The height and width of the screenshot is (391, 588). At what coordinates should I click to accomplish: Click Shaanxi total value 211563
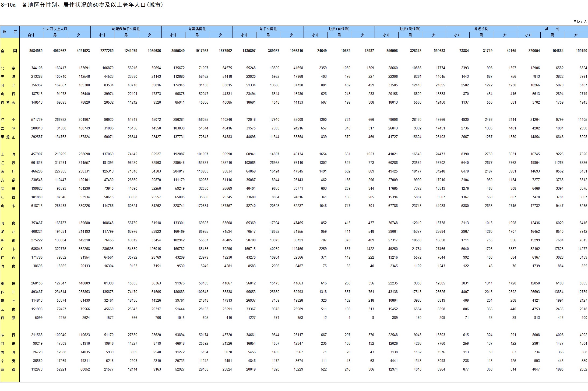tap(37, 335)
